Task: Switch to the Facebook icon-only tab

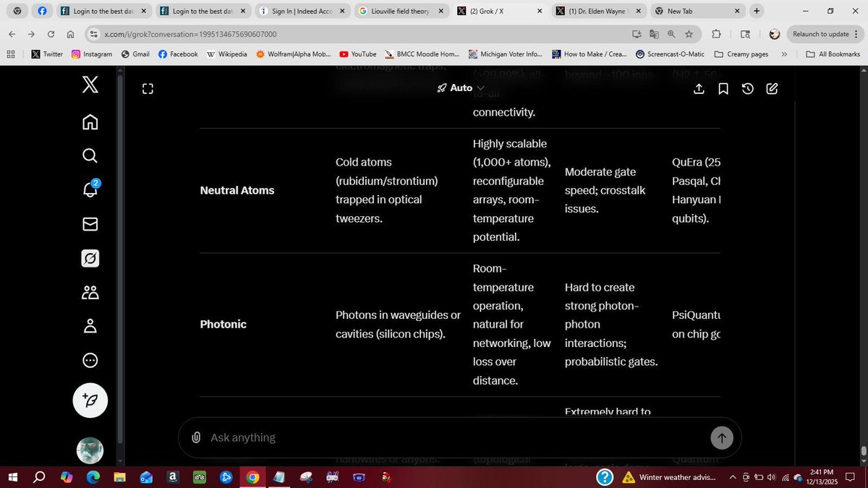Action: click(x=42, y=12)
